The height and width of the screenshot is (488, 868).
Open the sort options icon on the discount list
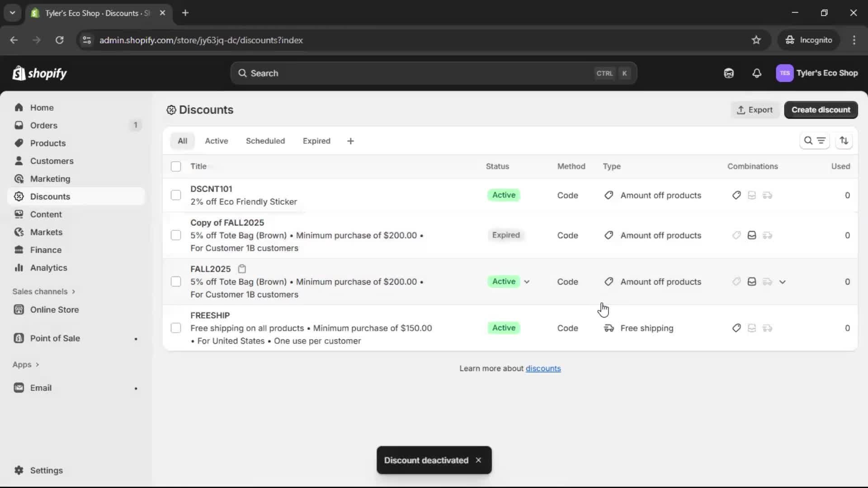point(844,141)
